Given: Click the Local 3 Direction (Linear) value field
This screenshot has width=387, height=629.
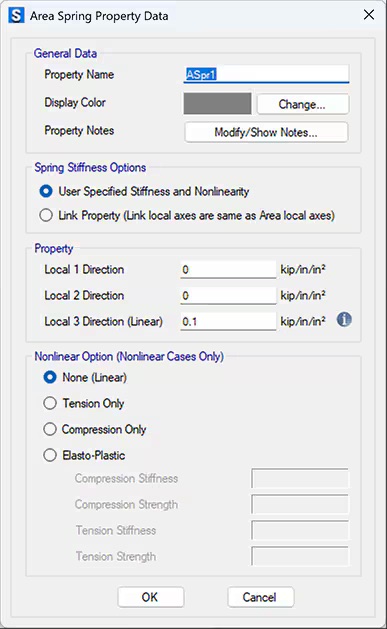Looking at the screenshot, I should (228, 321).
